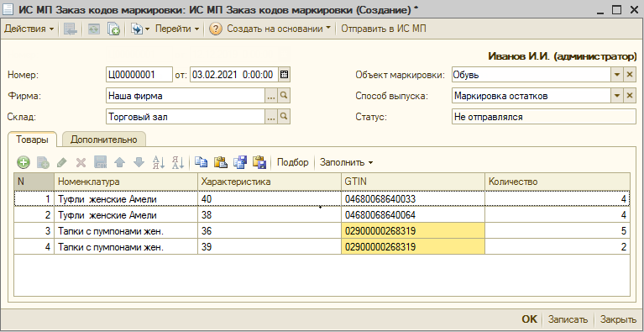Open the Перейти menu
The image size is (644, 332).
177,29
